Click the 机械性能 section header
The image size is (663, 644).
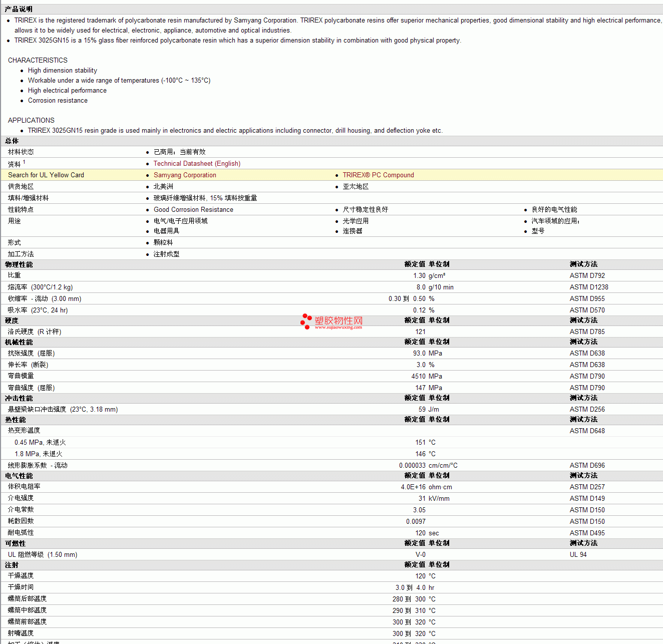tap(19, 343)
